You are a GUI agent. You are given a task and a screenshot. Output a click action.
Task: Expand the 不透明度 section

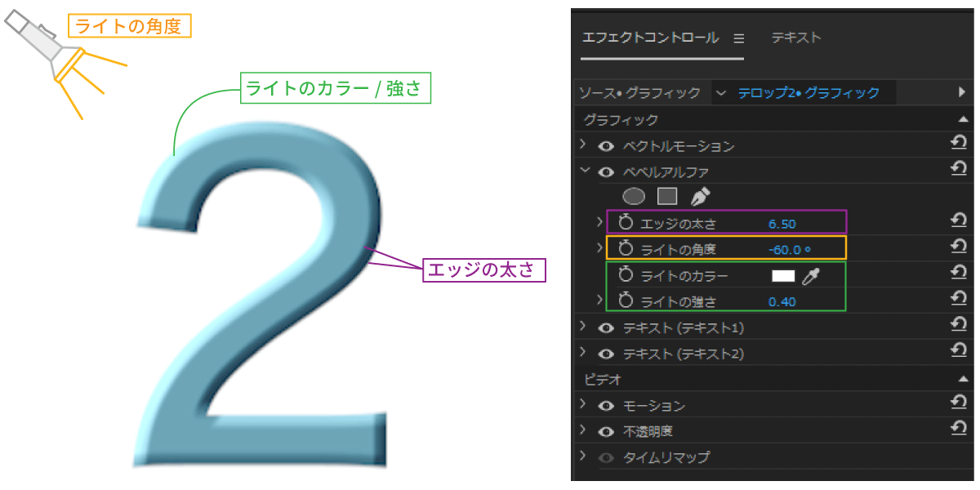[x=583, y=429]
